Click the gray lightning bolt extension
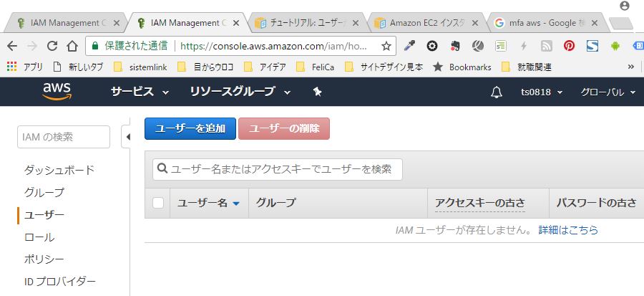 (x=524, y=46)
